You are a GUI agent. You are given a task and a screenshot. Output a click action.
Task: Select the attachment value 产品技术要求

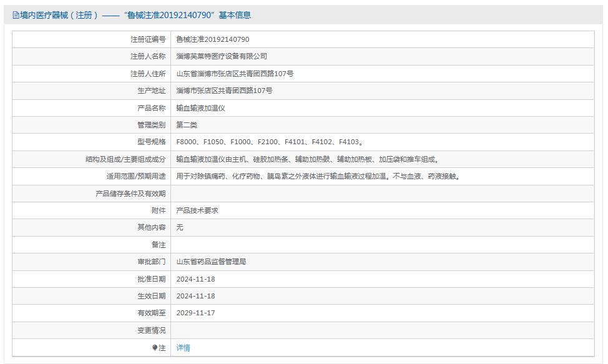click(197, 210)
